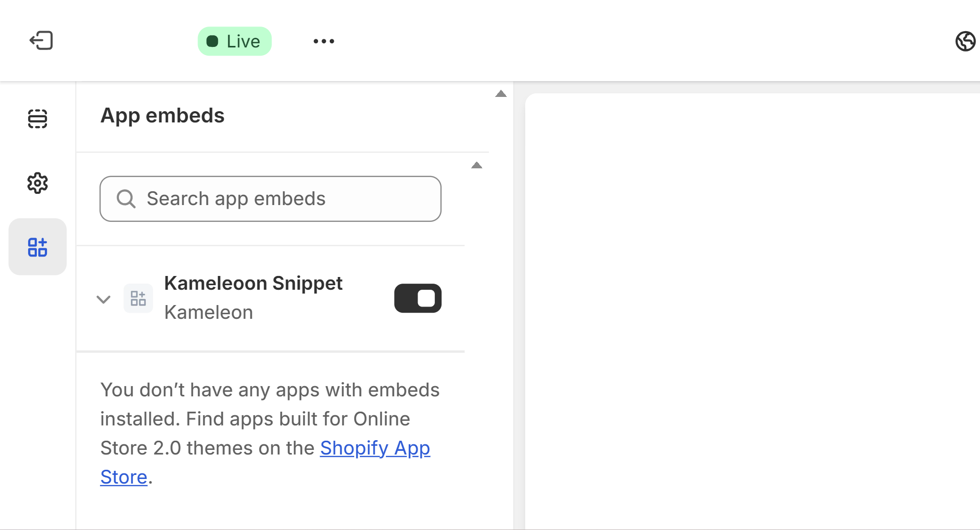Click the globe icon in top bar

965,41
